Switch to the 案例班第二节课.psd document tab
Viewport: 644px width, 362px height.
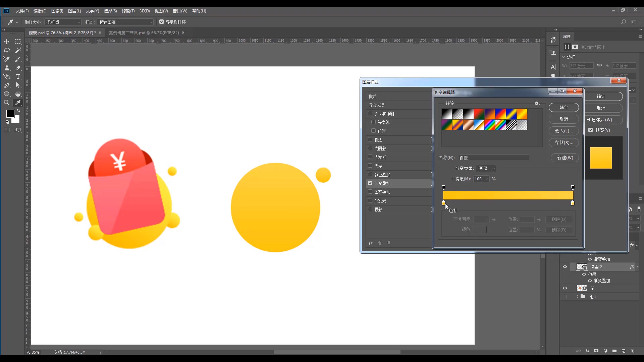[x=144, y=33]
